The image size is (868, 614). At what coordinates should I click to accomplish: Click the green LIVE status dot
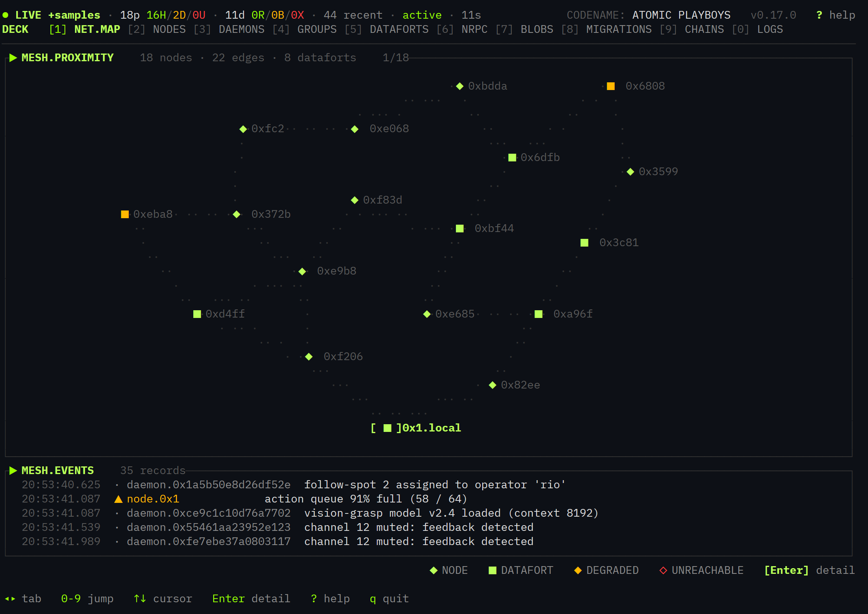[5, 15]
